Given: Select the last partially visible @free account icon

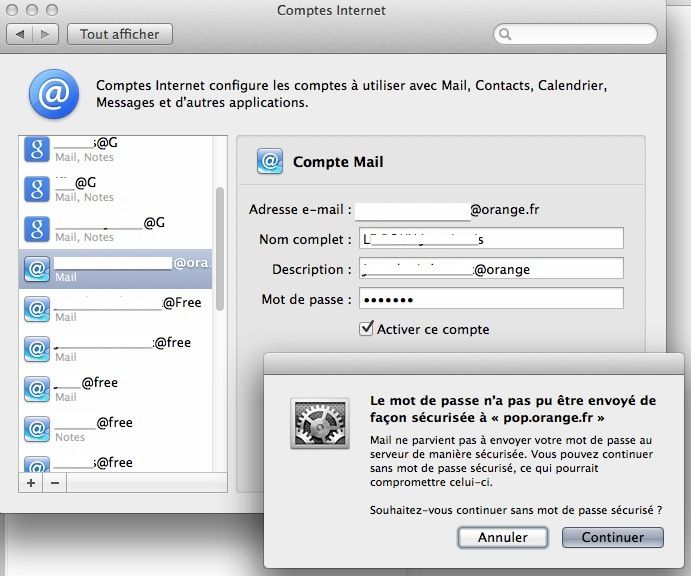Looking at the screenshot, I should (37, 464).
